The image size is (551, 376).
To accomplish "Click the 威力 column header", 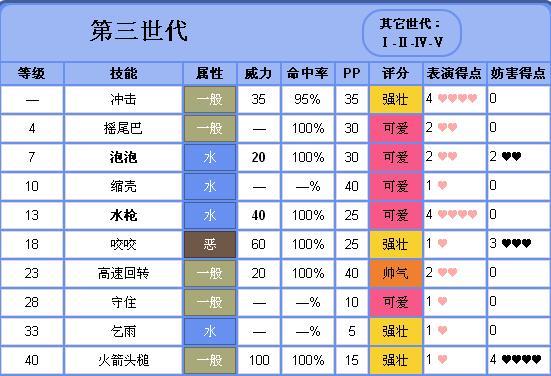I will coord(259,73).
